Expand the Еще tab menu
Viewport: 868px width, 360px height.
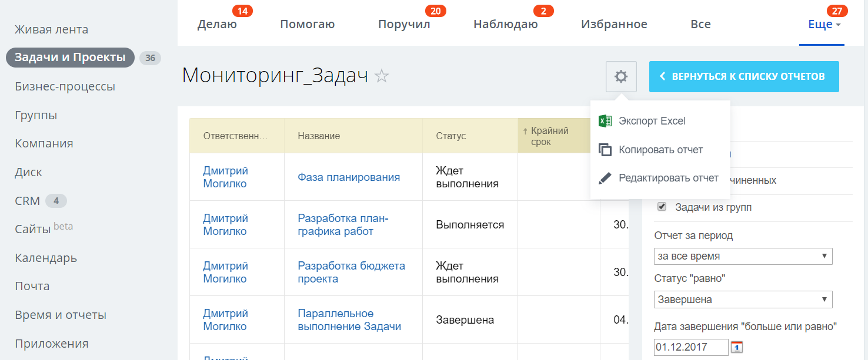(x=824, y=25)
